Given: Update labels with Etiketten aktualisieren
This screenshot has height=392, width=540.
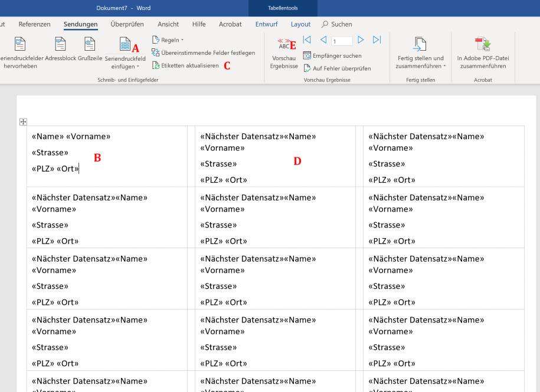Looking at the screenshot, I should click(x=185, y=65).
